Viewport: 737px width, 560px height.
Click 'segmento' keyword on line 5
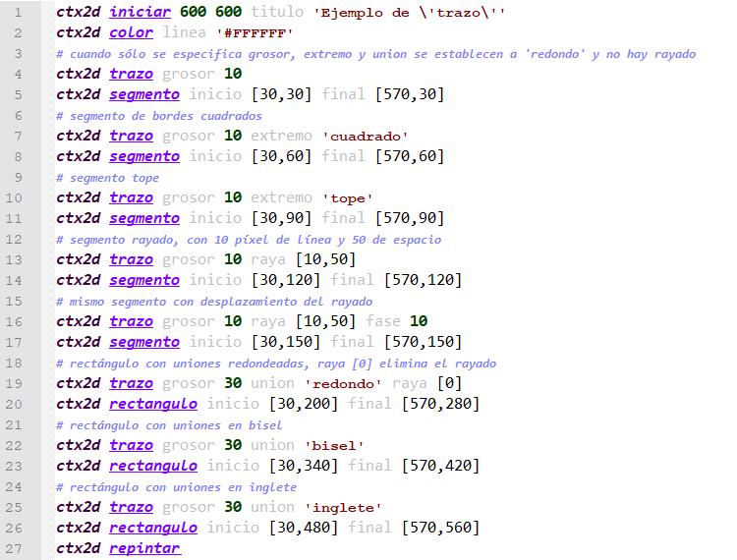coord(144,94)
